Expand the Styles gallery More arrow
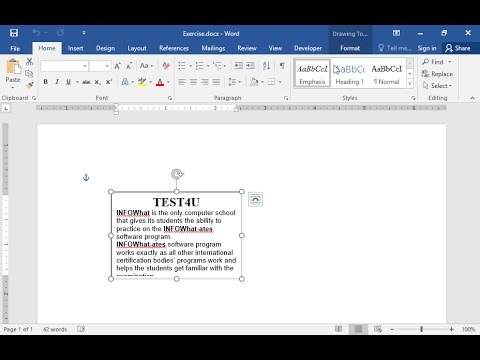The height and width of the screenshot is (360, 480). coord(410,83)
